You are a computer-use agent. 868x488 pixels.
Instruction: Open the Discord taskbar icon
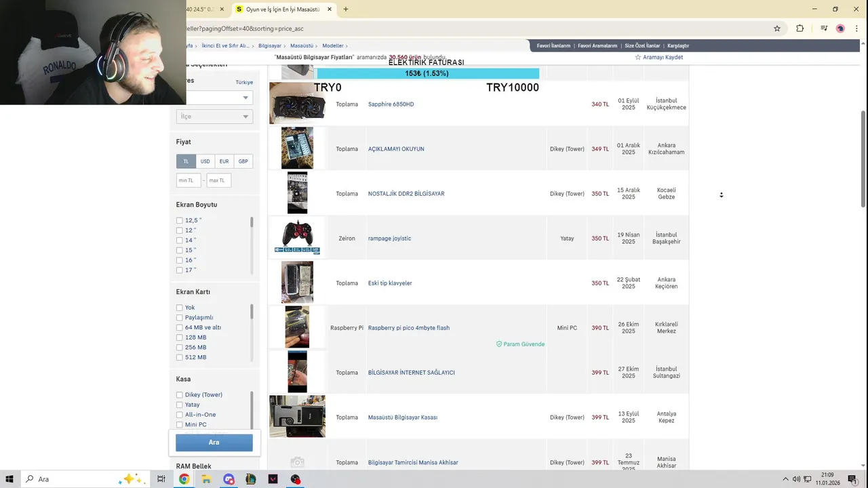(229, 479)
